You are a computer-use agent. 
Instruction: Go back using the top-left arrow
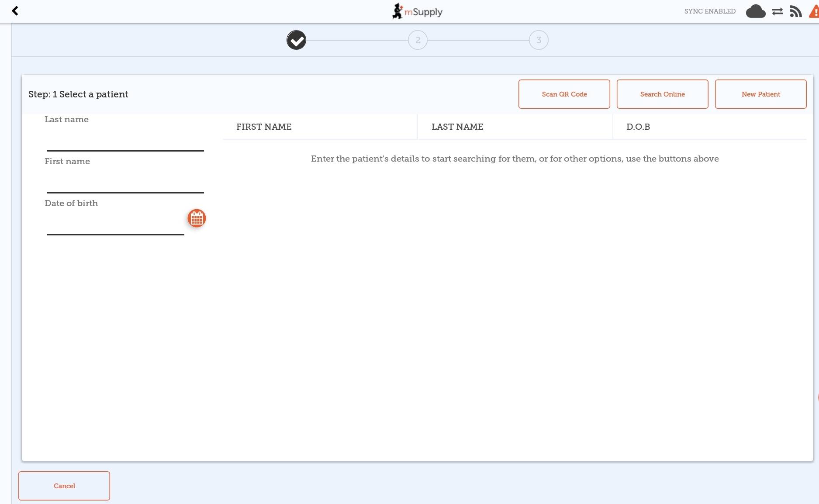pyautogui.click(x=15, y=11)
